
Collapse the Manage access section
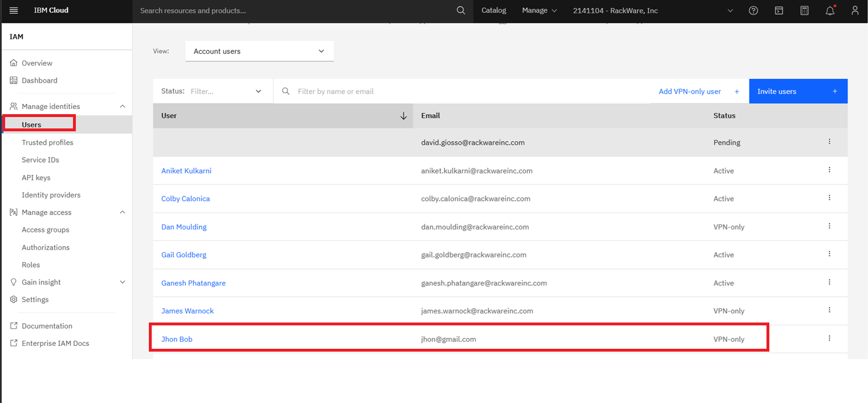click(122, 212)
